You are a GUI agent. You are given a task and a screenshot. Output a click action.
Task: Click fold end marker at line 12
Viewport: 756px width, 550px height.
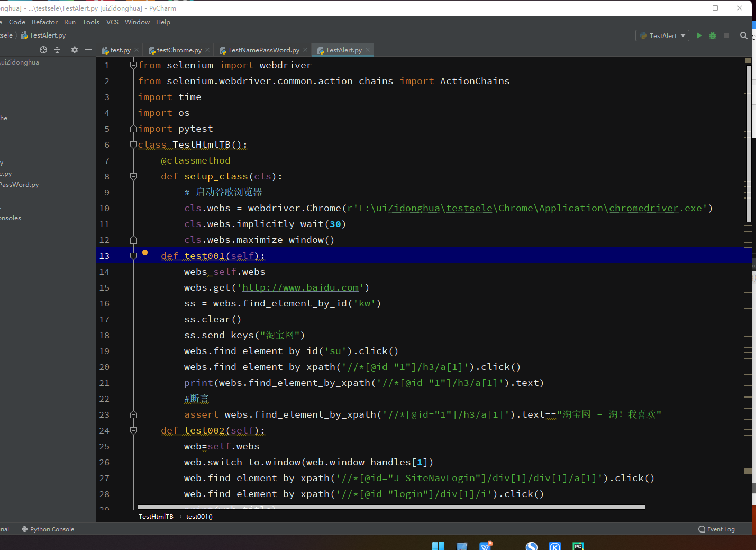click(133, 240)
